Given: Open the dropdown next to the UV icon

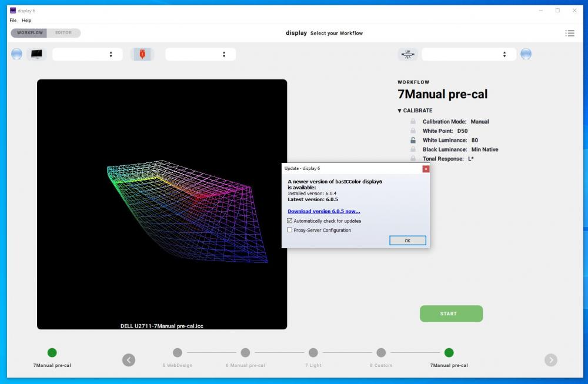Looking at the screenshot, I should point(469,54).
